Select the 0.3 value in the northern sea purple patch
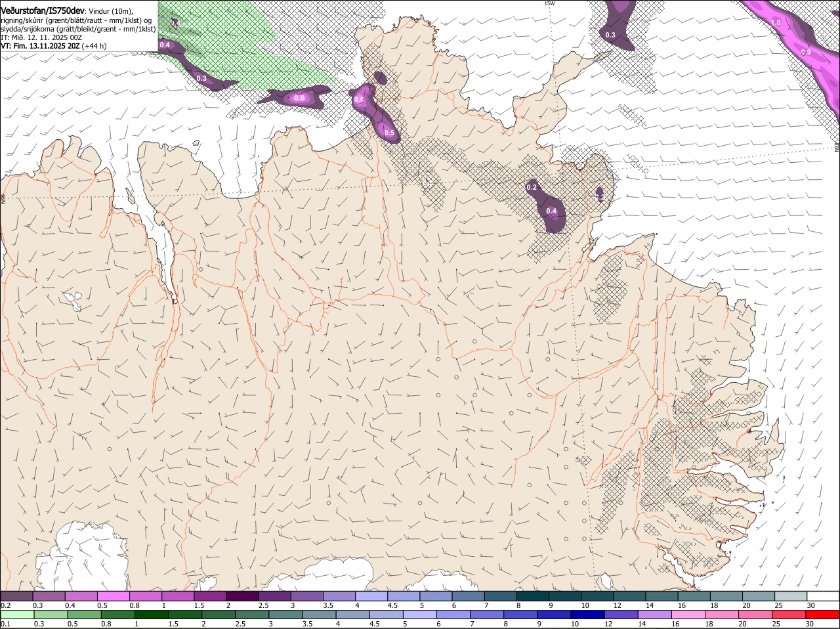840x629 pixels. coord(610,35)
